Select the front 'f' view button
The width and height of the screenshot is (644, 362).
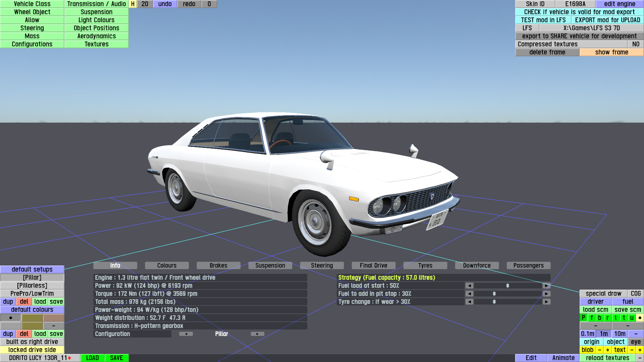click(591, 318)
